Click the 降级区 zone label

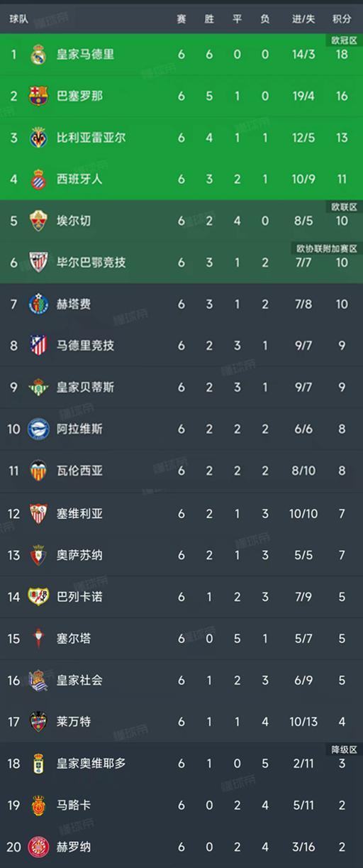point(344,750)
